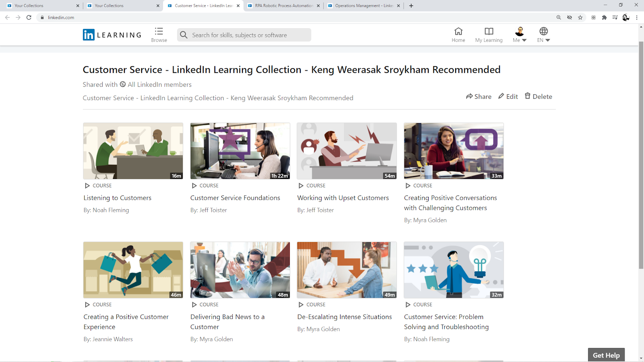The width and height of the screenshot is (644, 362).
Task: Click play icon for Listening to Customers
Action: click(x=87, y=185)
